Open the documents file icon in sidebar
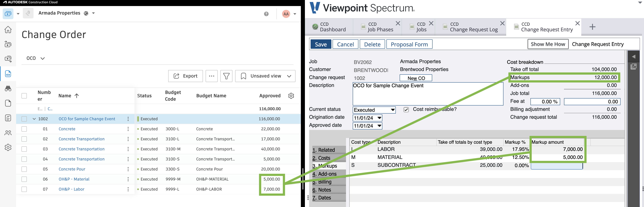644x207 pixels. tap(8, 103)
